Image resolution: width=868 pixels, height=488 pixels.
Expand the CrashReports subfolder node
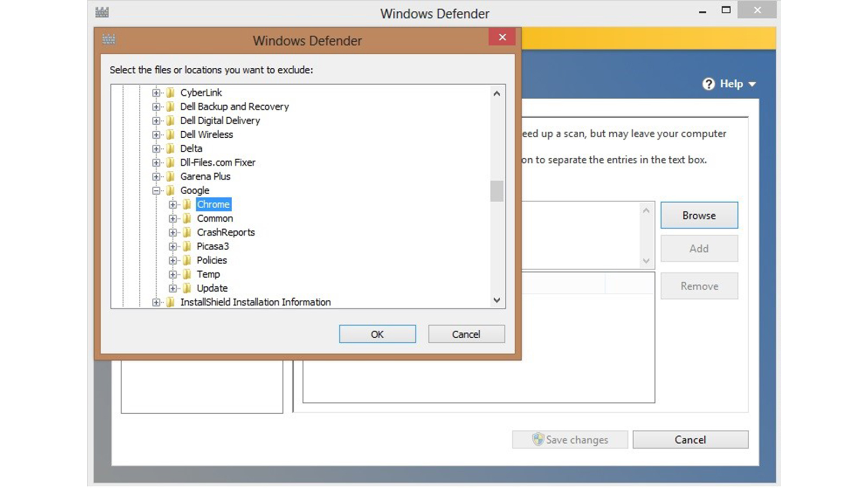[173, 233]
